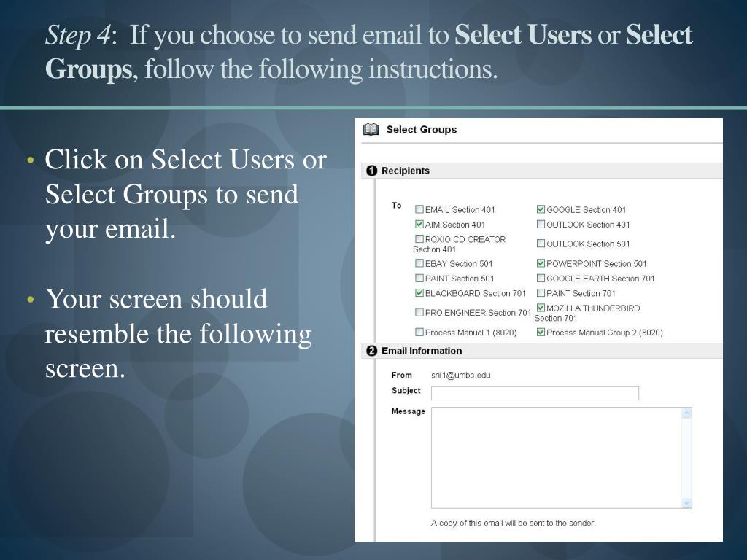
Task: Disable the POWERPOINT Section 501 checkbox
Action: [541, 262]
